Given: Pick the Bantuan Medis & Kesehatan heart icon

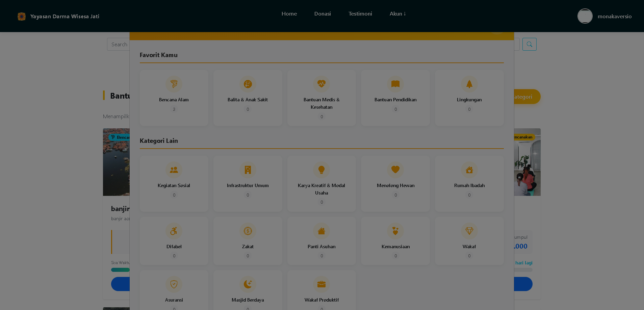Looking at the screenshot, I should pos(321,84).
